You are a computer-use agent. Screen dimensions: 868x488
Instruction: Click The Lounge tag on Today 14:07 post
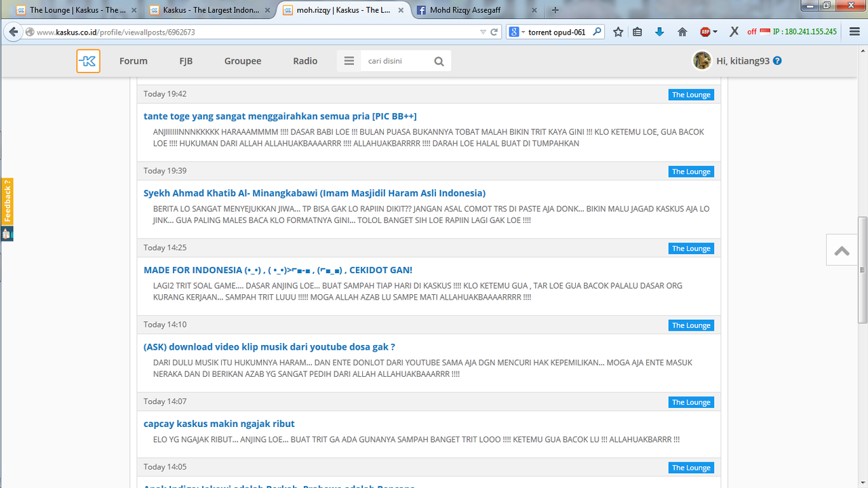coord(691,402)
